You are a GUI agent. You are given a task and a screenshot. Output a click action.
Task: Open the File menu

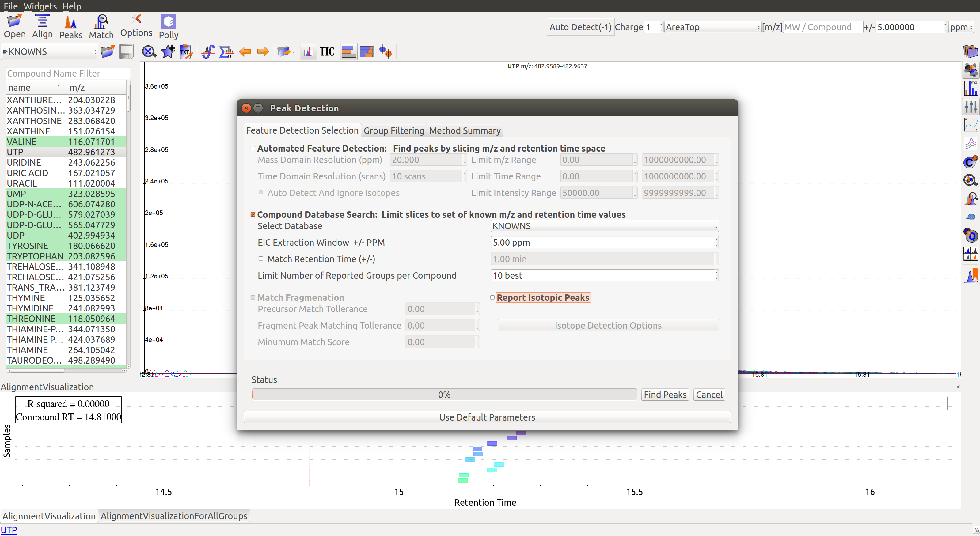11,6
